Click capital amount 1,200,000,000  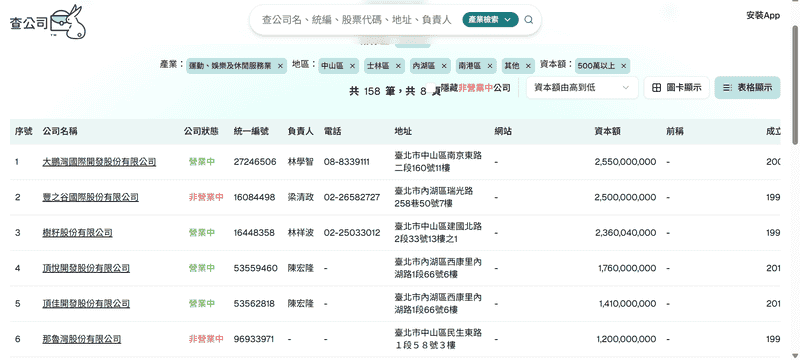tap(627, 339)
